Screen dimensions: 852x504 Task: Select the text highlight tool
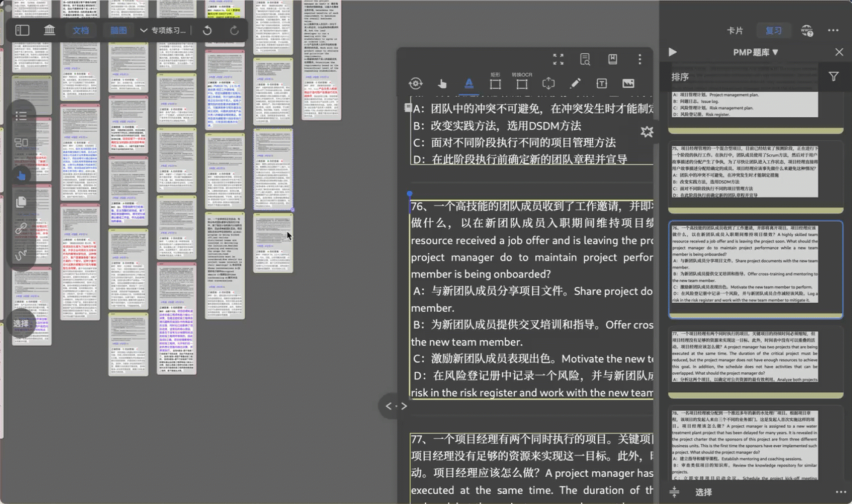point(469,84)
